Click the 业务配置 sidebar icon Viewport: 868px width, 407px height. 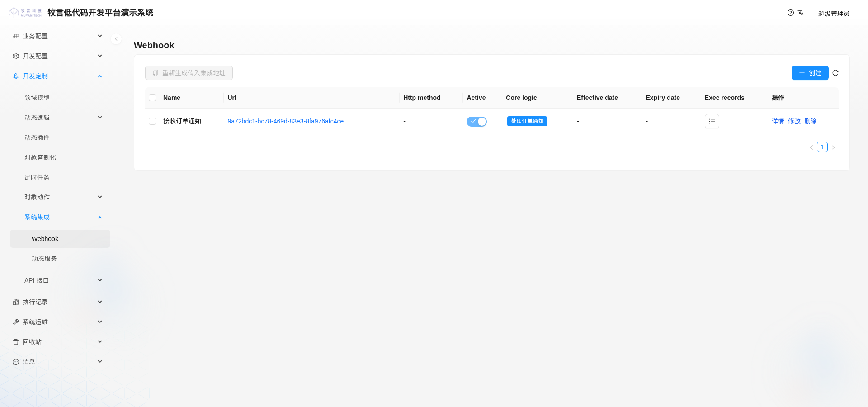[16, 36]
